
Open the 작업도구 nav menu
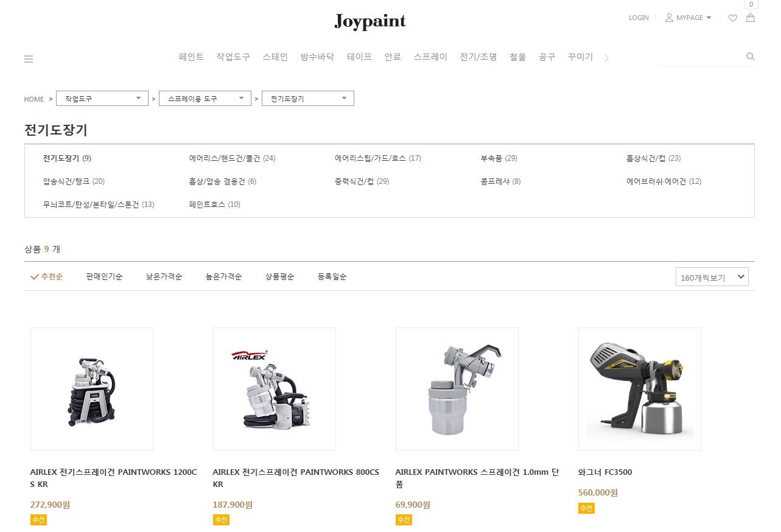(x=233, y=57)
